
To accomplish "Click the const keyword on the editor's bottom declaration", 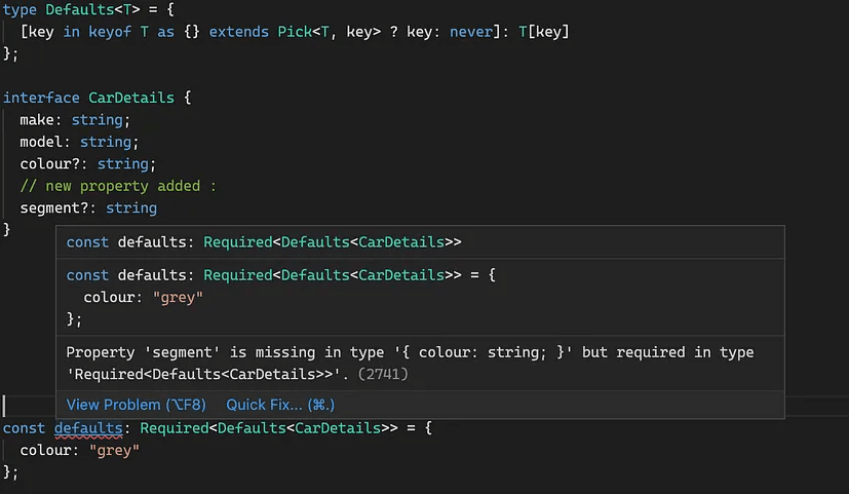I will (x=24, y=428).
